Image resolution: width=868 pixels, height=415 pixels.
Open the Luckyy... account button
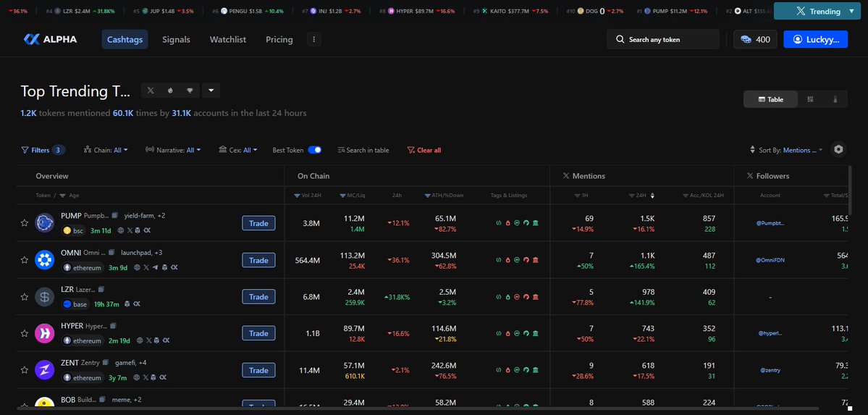[x=815, y=39]
